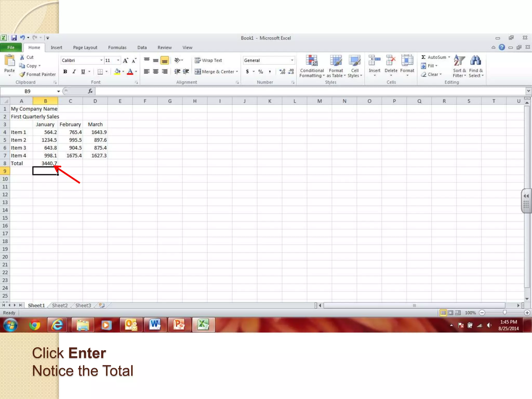
Task: Open the Sheet2 worksheet tab
Action: [x=60, y=305]
